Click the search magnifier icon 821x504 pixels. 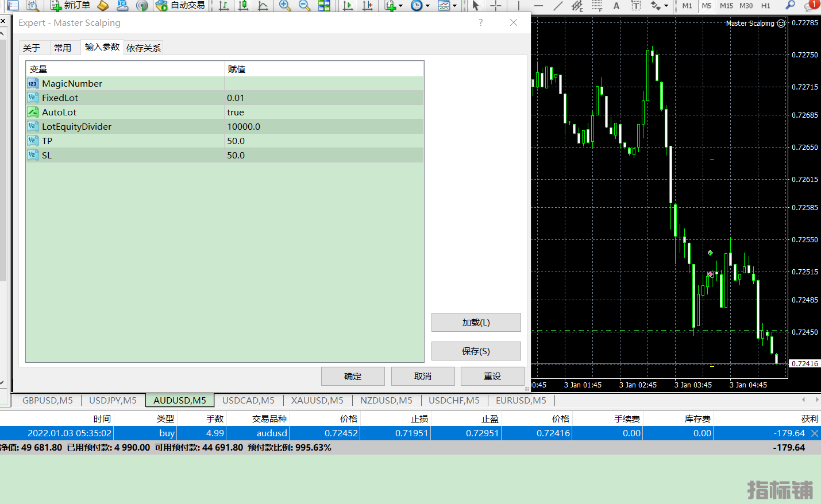coord(791,6)
